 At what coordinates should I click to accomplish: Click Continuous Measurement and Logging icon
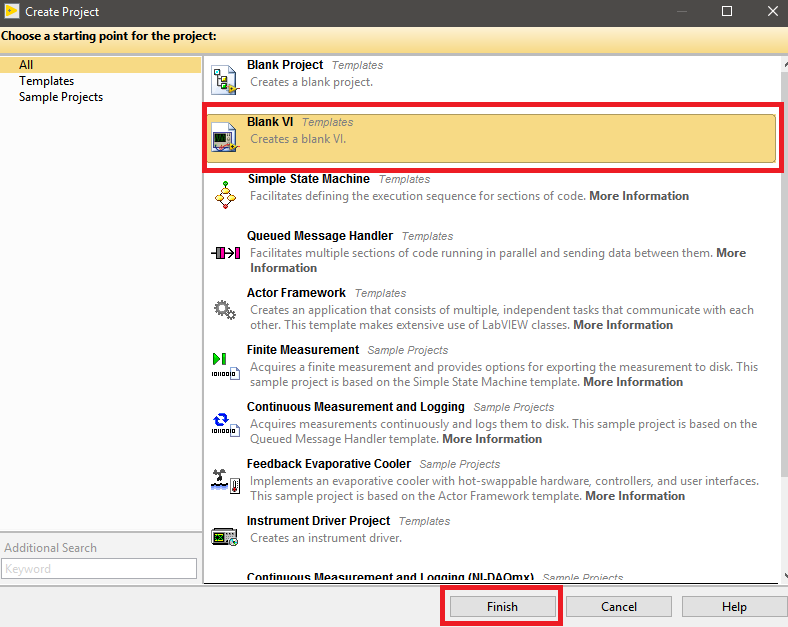pyautogui.click(x=225, y=423)
